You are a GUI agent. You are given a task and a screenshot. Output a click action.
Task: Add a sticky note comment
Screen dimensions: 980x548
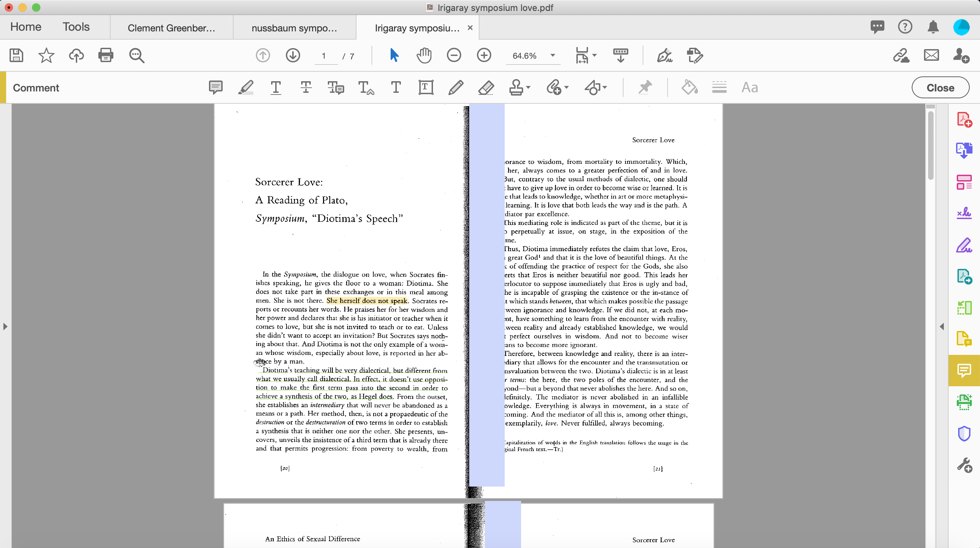216,87
